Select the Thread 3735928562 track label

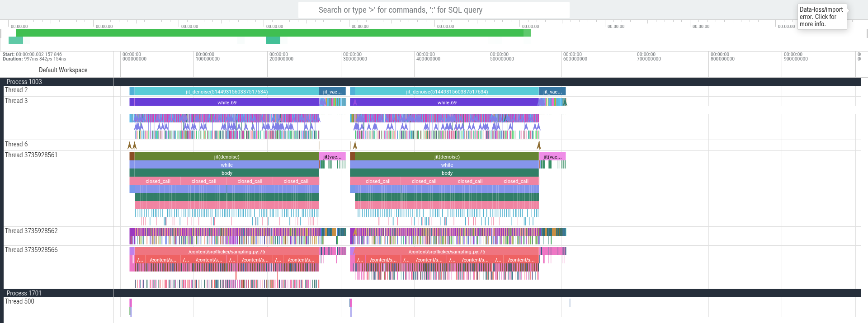[x=31, y=231]
